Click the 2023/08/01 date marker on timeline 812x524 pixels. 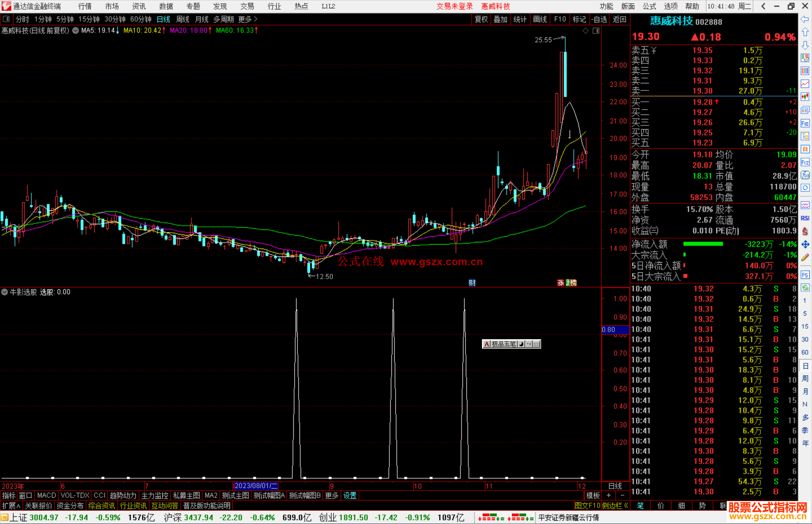point(256,486)
